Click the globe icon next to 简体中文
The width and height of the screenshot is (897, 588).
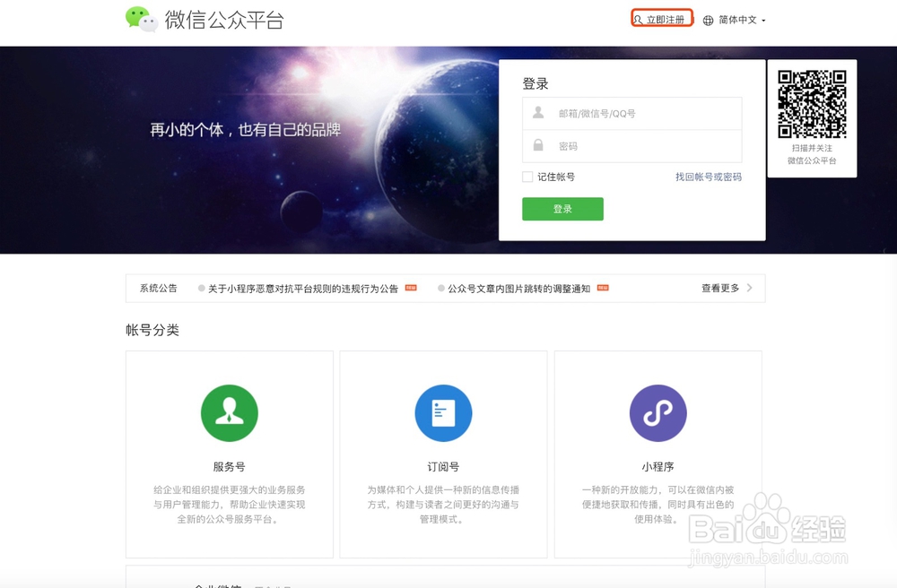pos(709,19)
